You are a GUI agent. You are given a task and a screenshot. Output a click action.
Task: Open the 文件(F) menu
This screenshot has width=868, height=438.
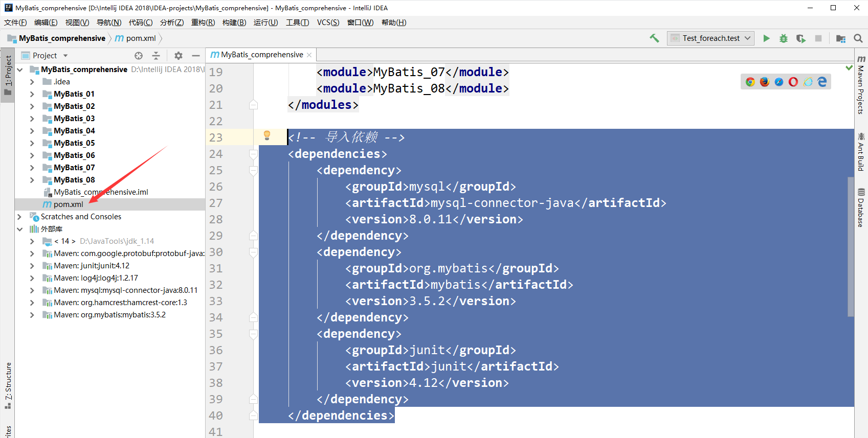tap(15, 22)
